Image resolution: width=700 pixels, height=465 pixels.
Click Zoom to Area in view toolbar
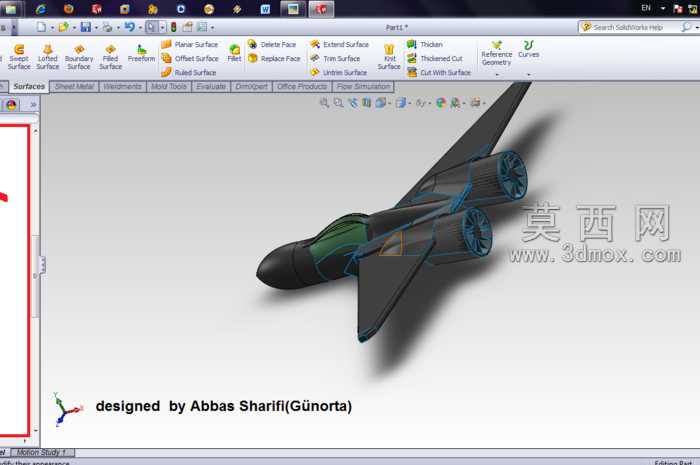(338, 103)
